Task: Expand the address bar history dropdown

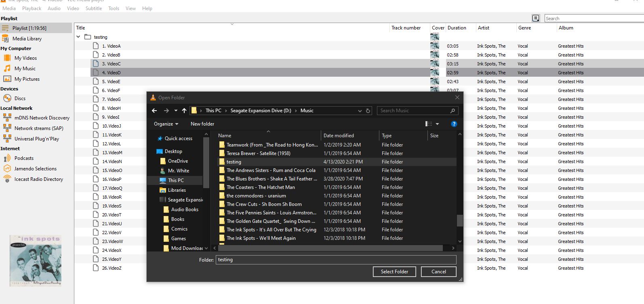Action: tap(360, 111)
